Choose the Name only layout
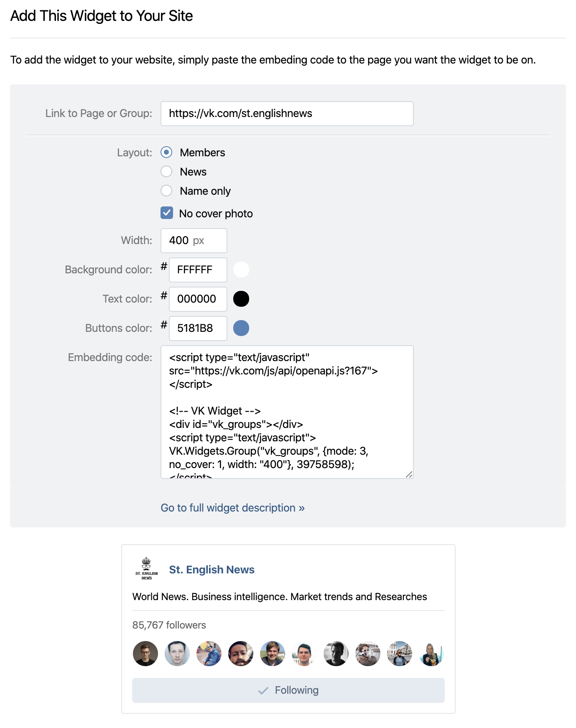Viewport: 576px width, 728px height. pyautogui.click(x=166, y=191)
